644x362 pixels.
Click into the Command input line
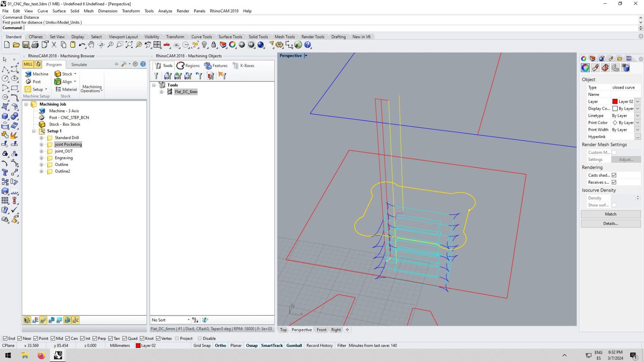click(x=331, y=28)
